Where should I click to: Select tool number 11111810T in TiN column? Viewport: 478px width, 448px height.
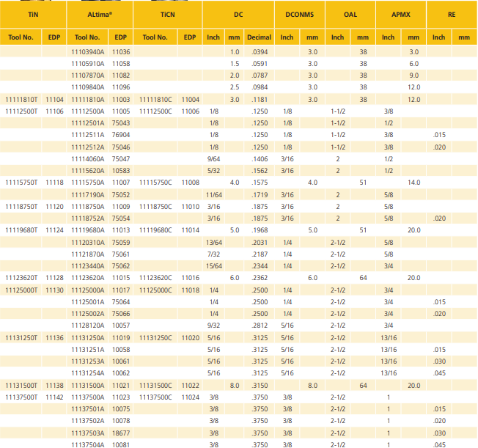pos(21,99)
